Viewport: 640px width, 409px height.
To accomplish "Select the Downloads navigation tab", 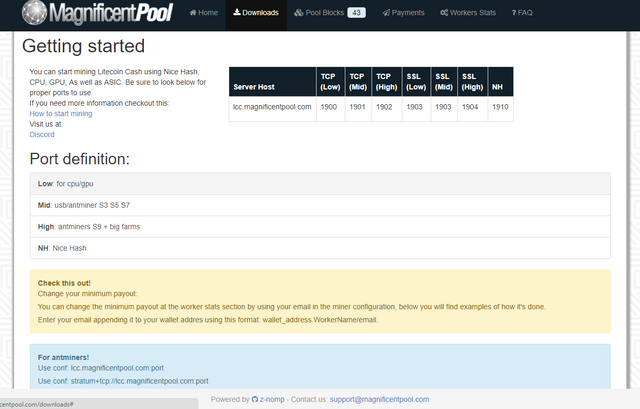I will click(x=256, y=13).
